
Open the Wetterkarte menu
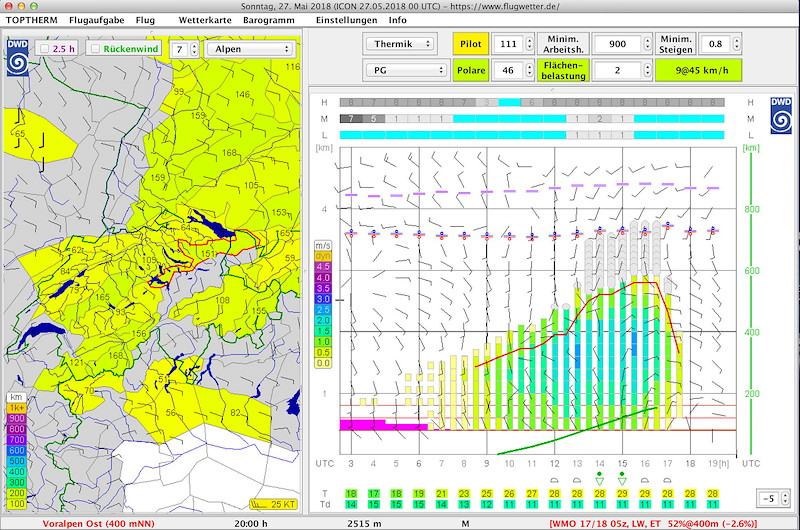tap(205, 20)
